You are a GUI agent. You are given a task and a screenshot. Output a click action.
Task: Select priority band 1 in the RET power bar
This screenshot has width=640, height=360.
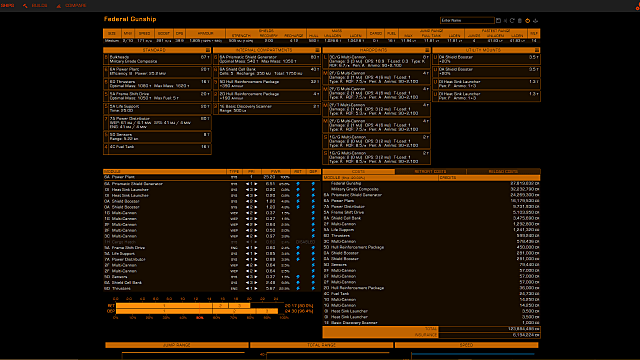[x=164, y=306]
